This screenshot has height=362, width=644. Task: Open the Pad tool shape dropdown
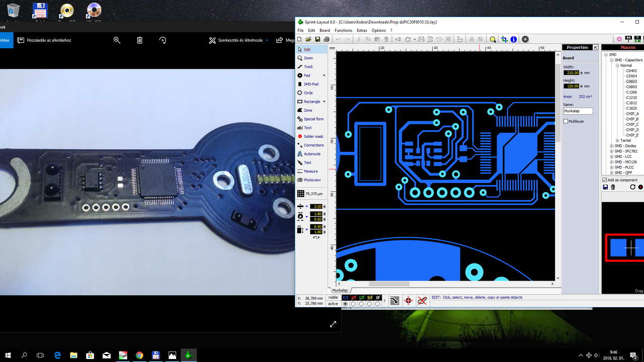click(x=324, y=75)
